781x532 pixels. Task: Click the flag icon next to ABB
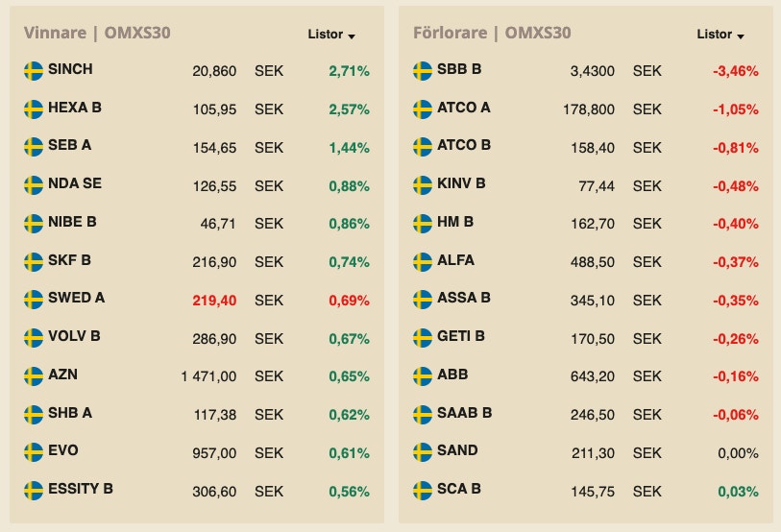(x=423, y=375)
